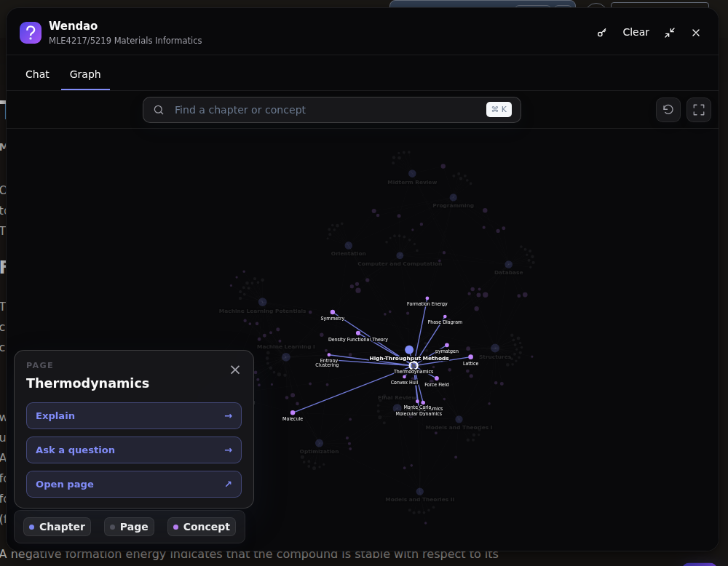This screenshot has height=566, width=728.
Task: Reset the graph view with the undo icon
Action: pyautogui.click(x=668, y=110)
